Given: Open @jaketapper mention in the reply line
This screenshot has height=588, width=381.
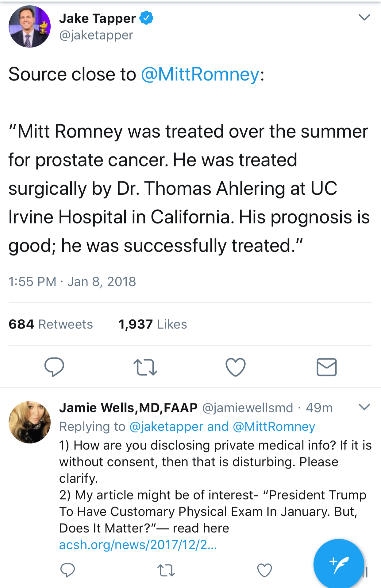Looking at the screenshot, I should point(166,426).
